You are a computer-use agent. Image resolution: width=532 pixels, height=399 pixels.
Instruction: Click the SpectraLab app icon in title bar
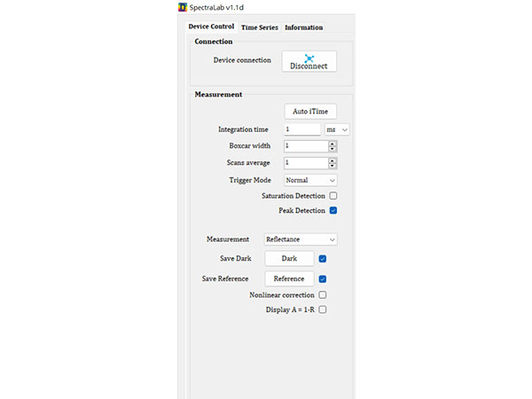(183, 7)
